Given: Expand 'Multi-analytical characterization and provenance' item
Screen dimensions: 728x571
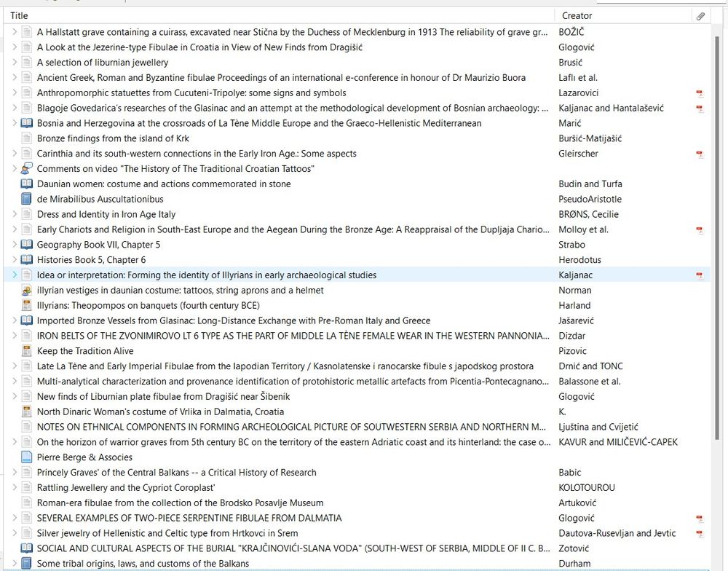Looking at the screenshot, I should (15, 382).
